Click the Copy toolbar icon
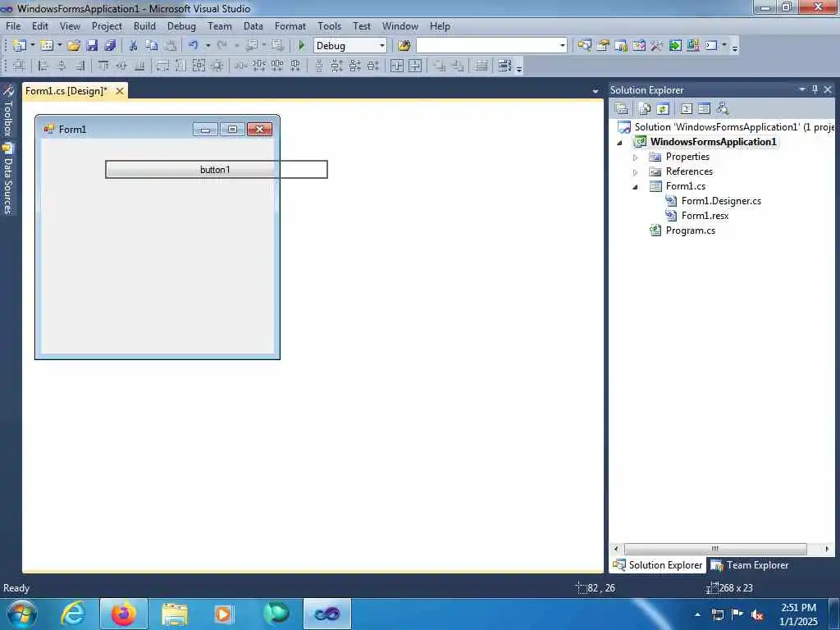The width and height of the screenshot is (840, 630). (152, 46)
